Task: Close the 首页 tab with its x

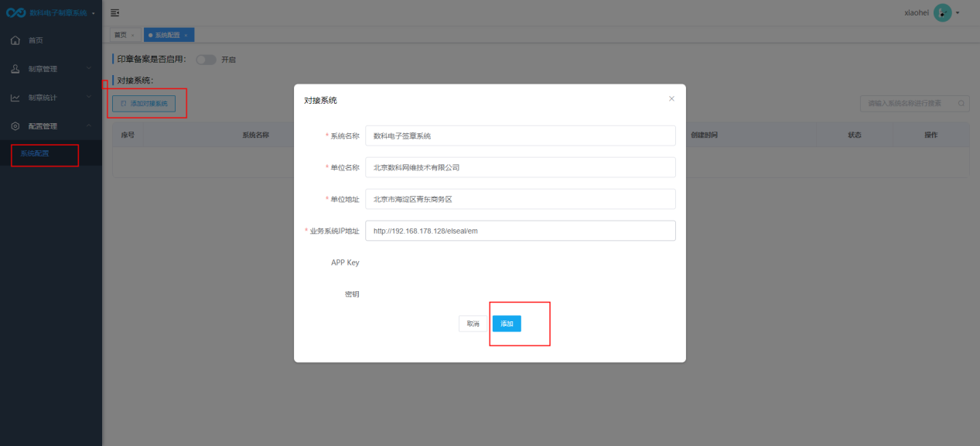Action: click(133, 36)
